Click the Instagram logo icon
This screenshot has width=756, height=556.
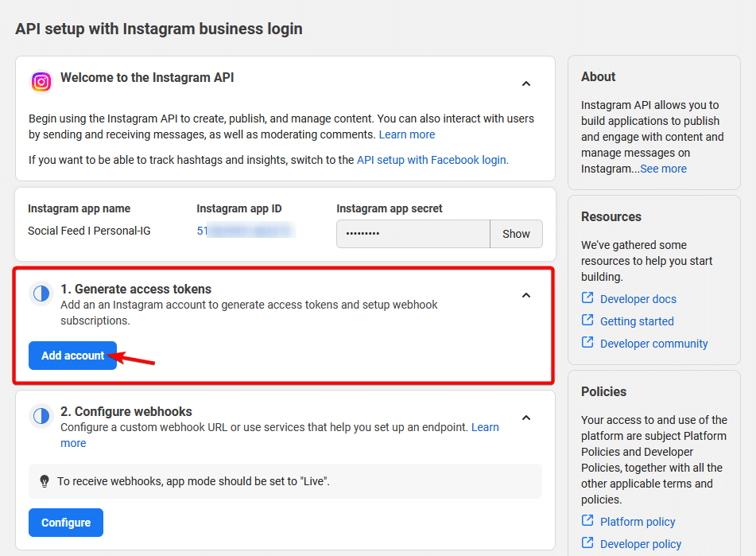(x=41, y=81)
